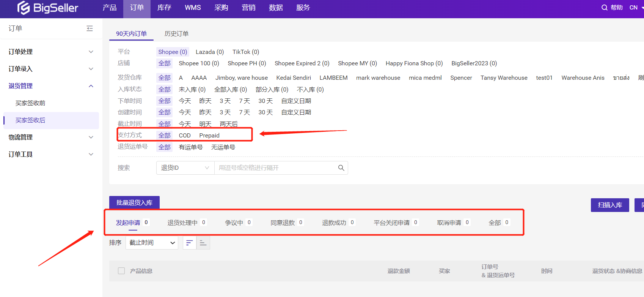Select Prepaid payment method filter
This screenshot has height=297, width=644.
(209, 136)
